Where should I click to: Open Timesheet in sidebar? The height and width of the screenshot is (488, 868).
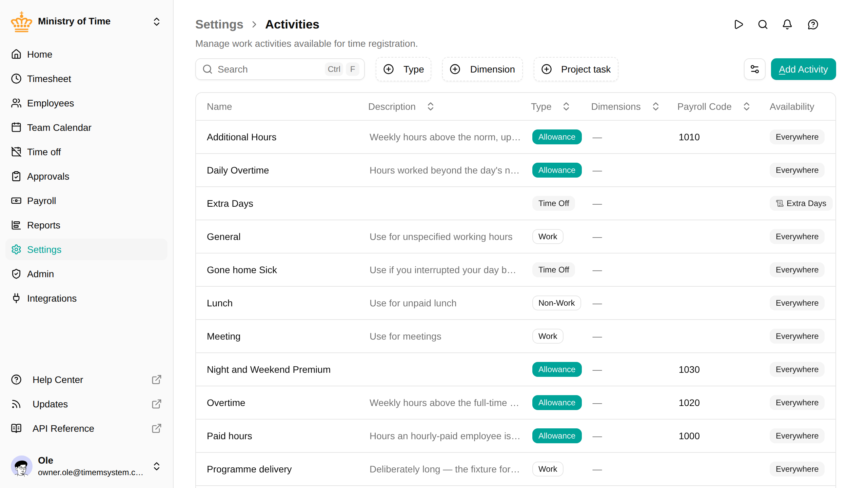tap(86, 79)
